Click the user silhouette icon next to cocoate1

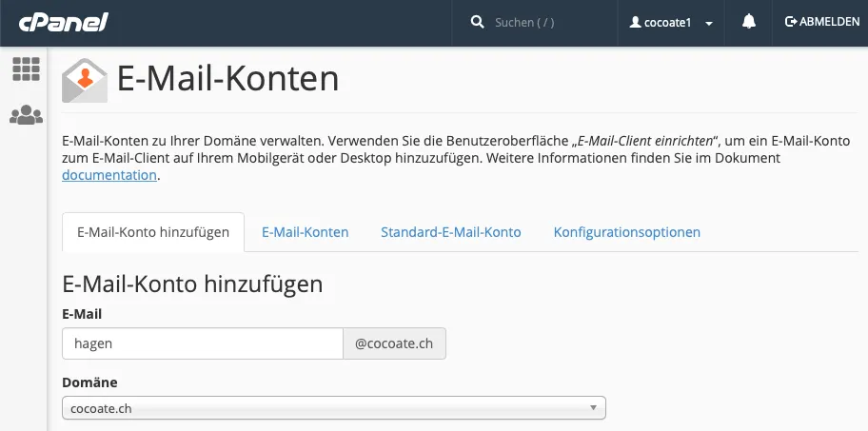point(636,22)
